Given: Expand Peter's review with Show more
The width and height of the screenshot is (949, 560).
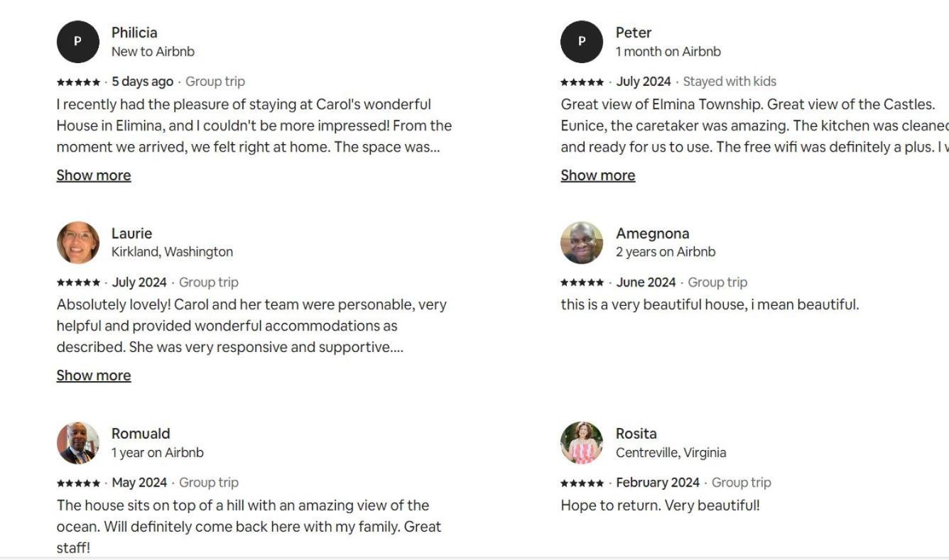Looking at the screenshot, I should click(598, 175).
